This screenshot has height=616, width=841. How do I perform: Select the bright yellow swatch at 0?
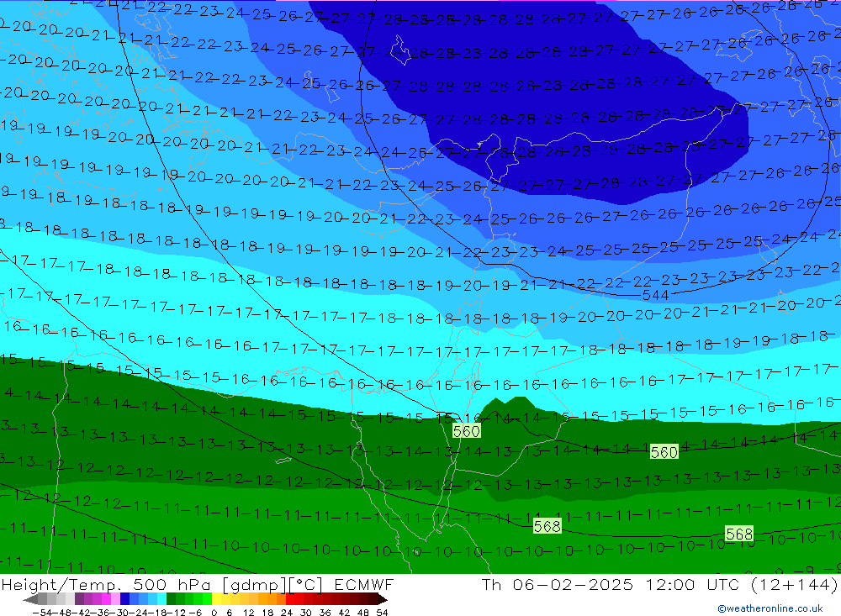216,599
